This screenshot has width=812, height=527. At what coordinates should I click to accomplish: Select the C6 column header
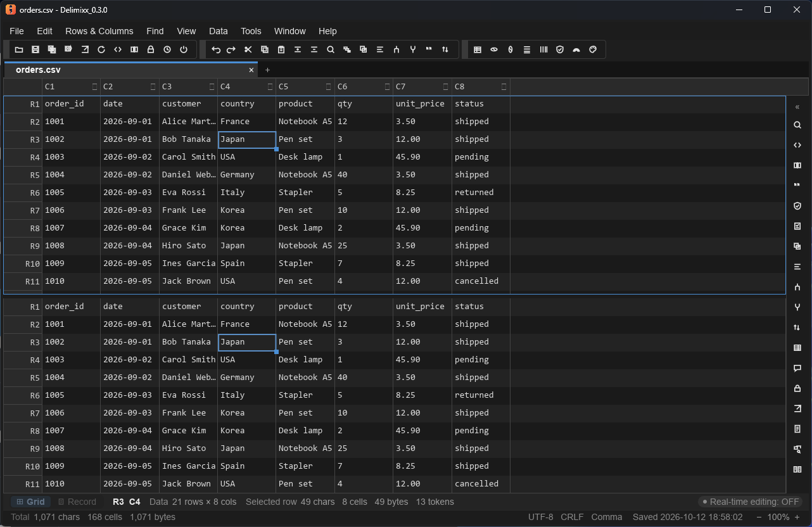(x=364, y=86)
